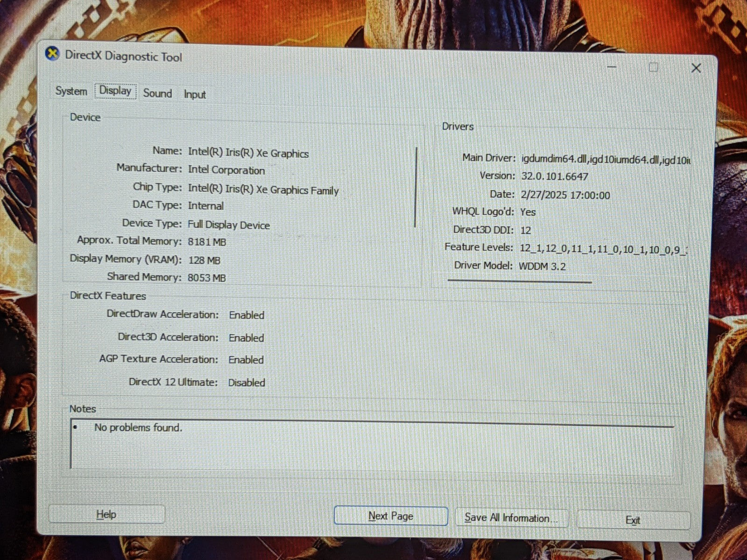Click the Feature Levels value text
Screen dimensions: 747x560
(603, 249)
